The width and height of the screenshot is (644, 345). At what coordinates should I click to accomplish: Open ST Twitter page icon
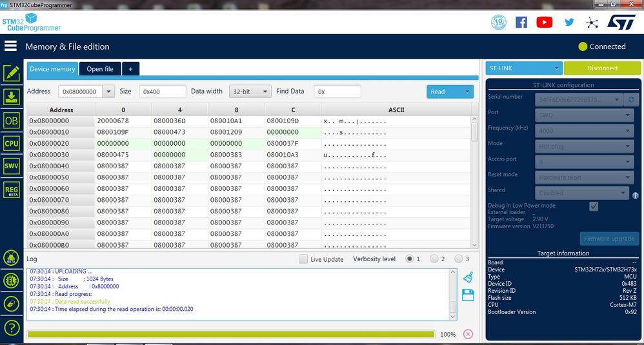coord(569,22)
